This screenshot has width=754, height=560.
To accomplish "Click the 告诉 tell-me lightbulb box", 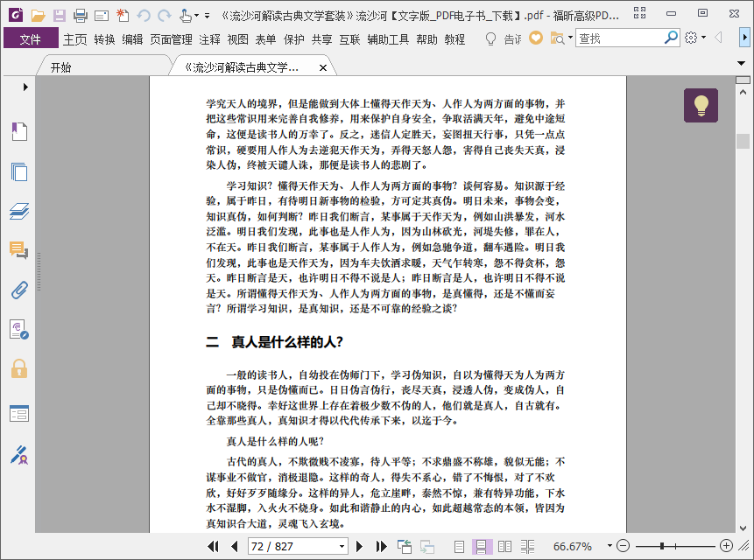I will click(x=503, y=38).
